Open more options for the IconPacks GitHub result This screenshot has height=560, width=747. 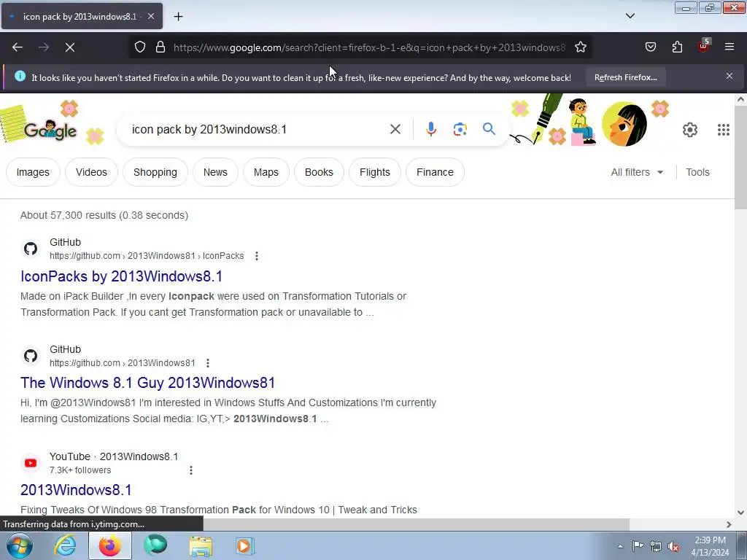(x=256, y=256)
